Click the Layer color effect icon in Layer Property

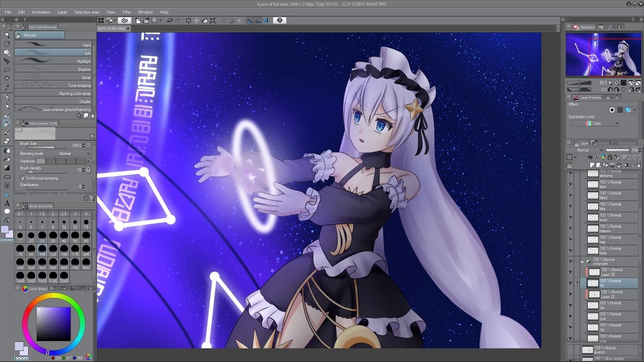628,110
